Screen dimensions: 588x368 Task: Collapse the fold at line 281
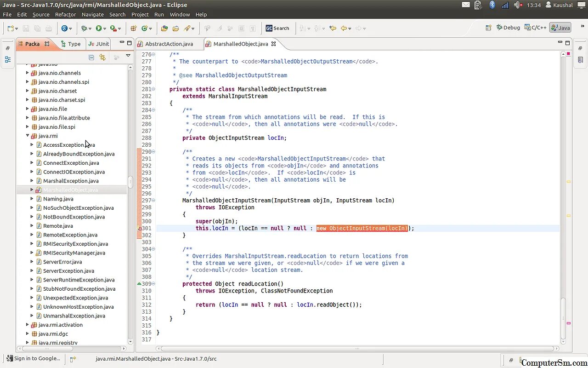point(153,89)
